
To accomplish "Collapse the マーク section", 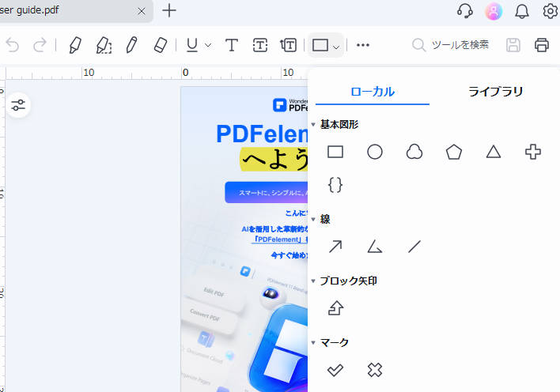I will (313, 343).
